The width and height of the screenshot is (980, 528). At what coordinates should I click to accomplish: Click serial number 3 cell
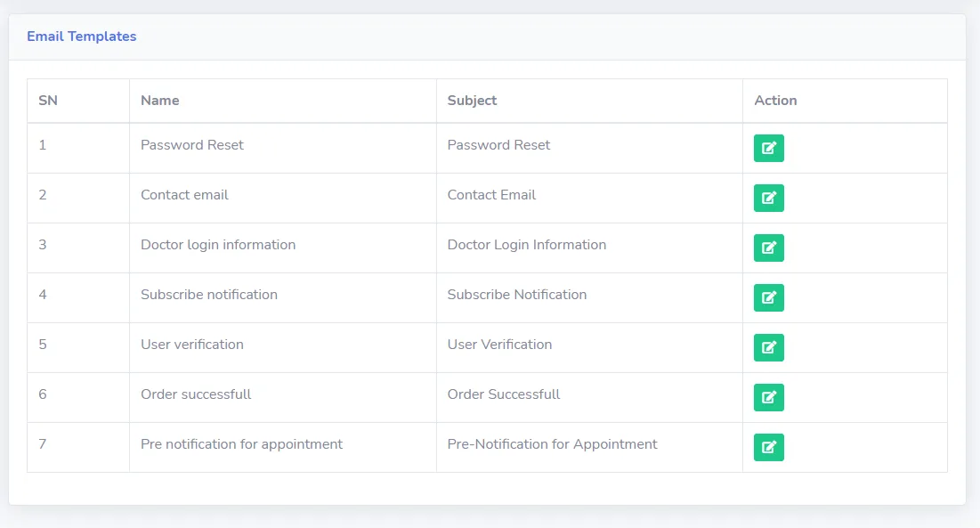[x=78, y=248]
